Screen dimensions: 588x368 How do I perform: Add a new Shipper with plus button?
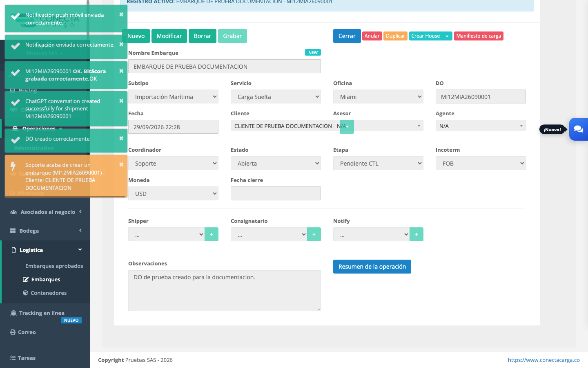tap(212, 234)
